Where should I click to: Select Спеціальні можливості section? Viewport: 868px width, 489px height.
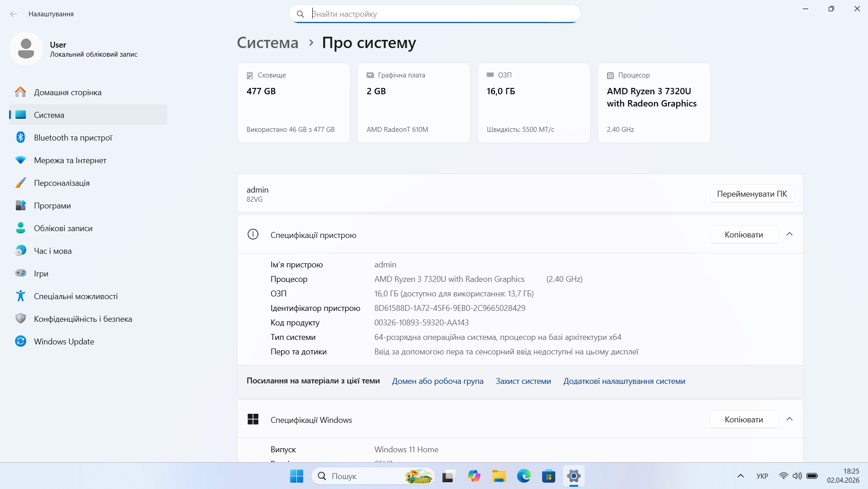coord(75,296)
